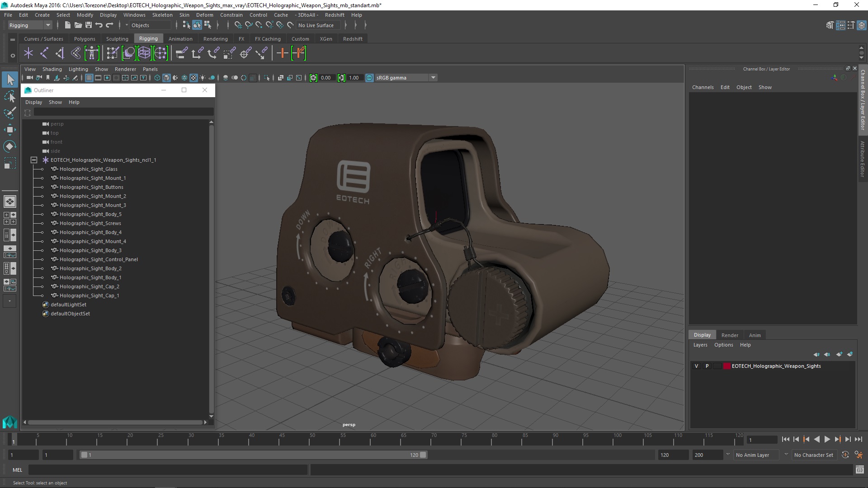Undo the last action

[x=99, y=25]
